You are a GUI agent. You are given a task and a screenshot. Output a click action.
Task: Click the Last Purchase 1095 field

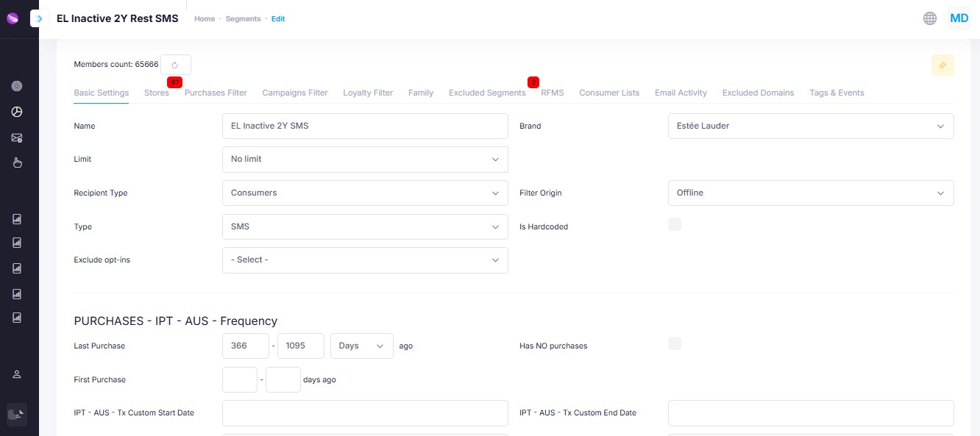pyautogui.click(x=301, y=346)
